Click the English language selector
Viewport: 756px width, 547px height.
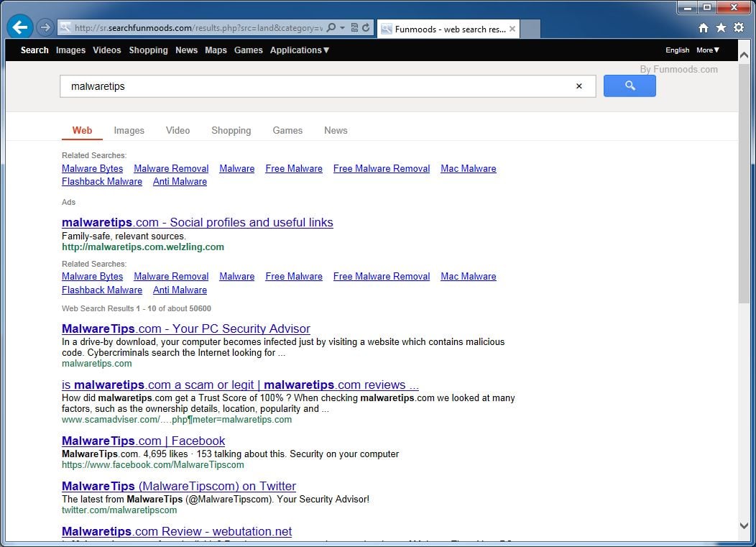coord(677,50)
